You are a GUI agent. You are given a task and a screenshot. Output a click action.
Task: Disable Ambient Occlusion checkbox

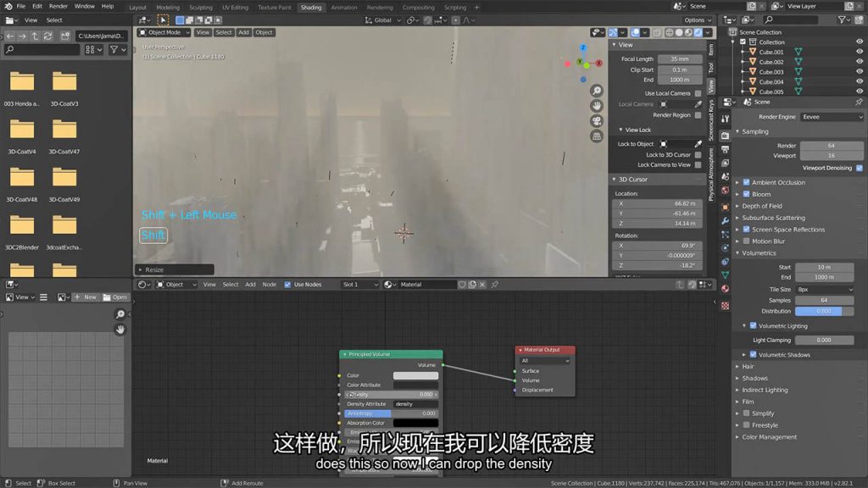[746, 182]
